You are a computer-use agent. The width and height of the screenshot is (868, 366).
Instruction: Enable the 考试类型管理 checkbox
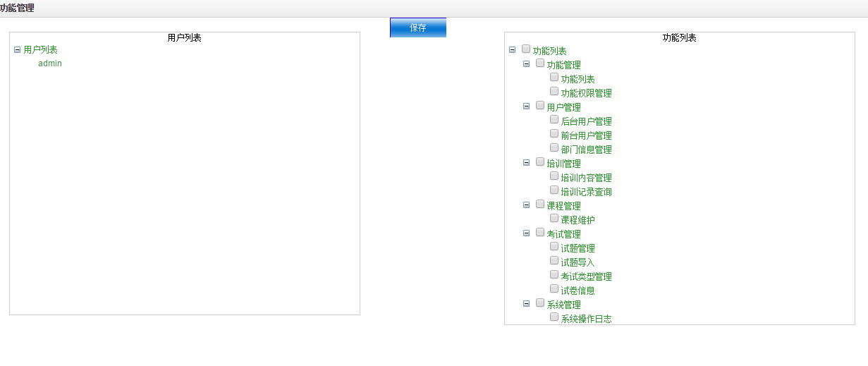tap(554, 275)
